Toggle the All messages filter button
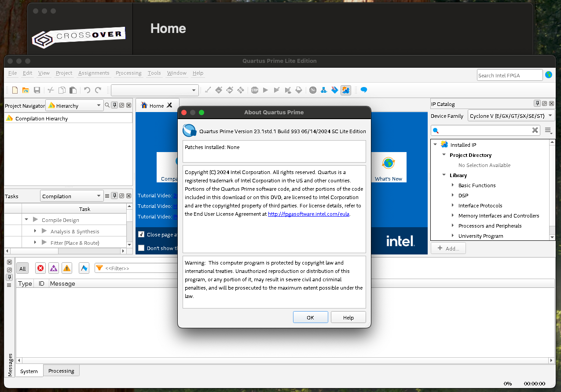The height and width of the screenshot is (392, 561). point(22,269)
